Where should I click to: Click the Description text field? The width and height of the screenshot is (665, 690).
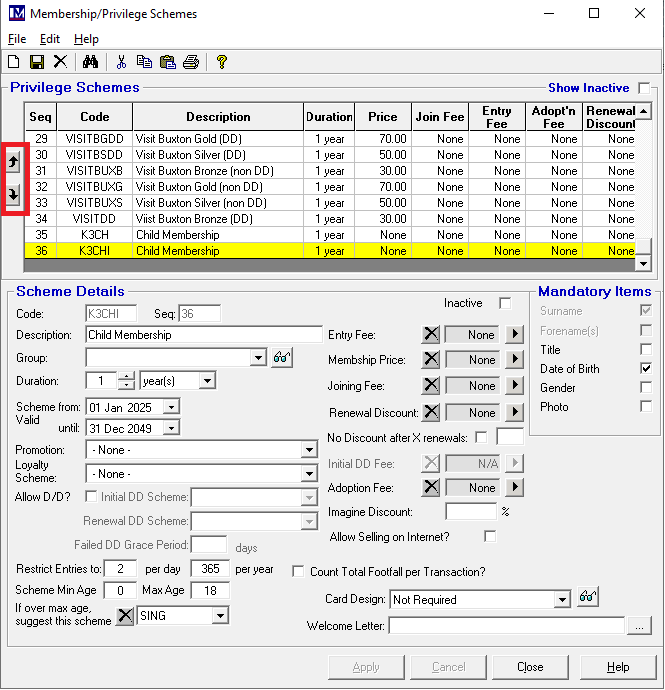[x=204, y=335]
